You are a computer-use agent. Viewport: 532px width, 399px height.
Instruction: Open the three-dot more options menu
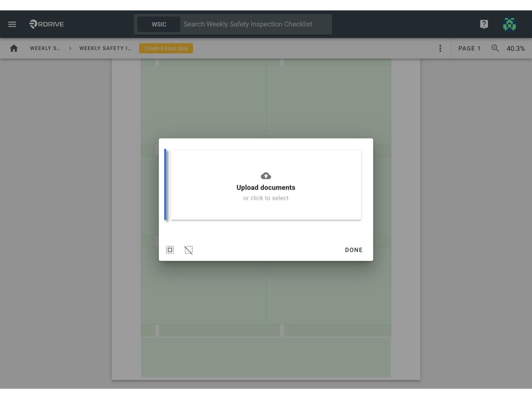(440, 48)
